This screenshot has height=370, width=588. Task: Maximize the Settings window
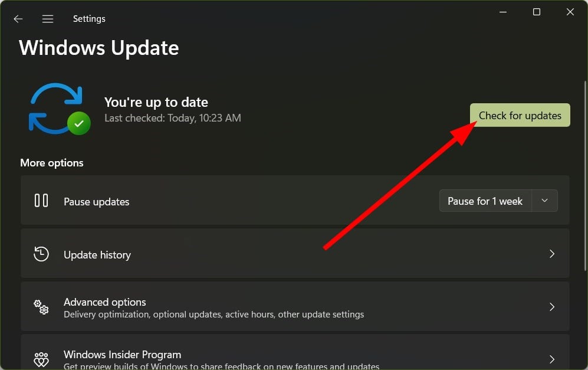[x=537, y=12]
